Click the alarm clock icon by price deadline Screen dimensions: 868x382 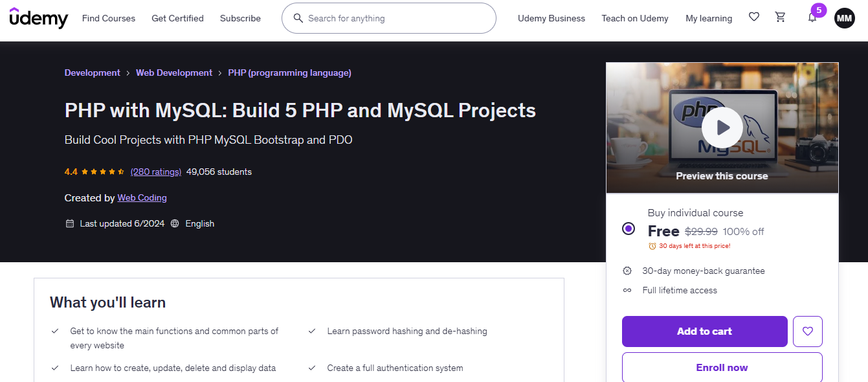(x=652, y=246)
